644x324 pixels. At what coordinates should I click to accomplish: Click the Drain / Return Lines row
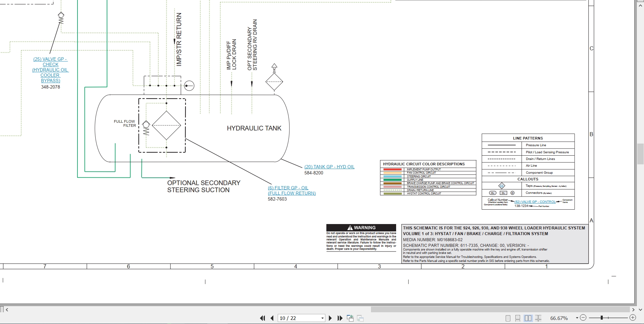tap(528, 159)
